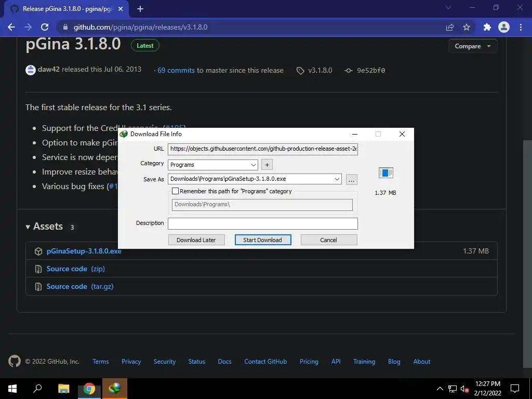The width and height of the screenshot is (532, 399).
Task: Click the share page icon in address bar
Action: click(449, 27)
